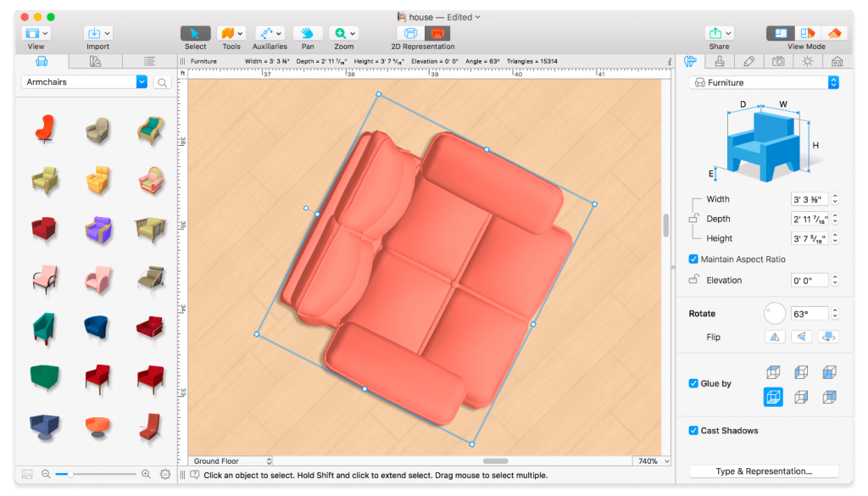Open the Ground Floor selector
Image resolution: width=868 pixels, height=496 pixels.
point(229,460)
